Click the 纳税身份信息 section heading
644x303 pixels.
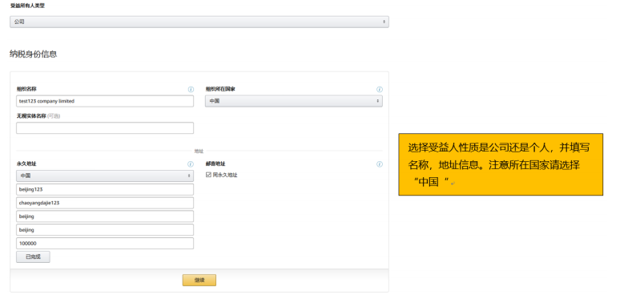click(34, 54)
